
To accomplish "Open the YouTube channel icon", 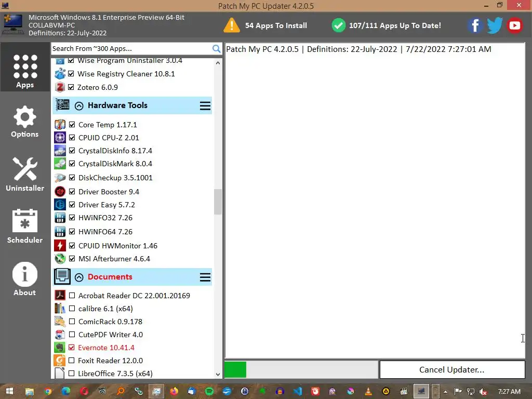I will click(515, 25).
